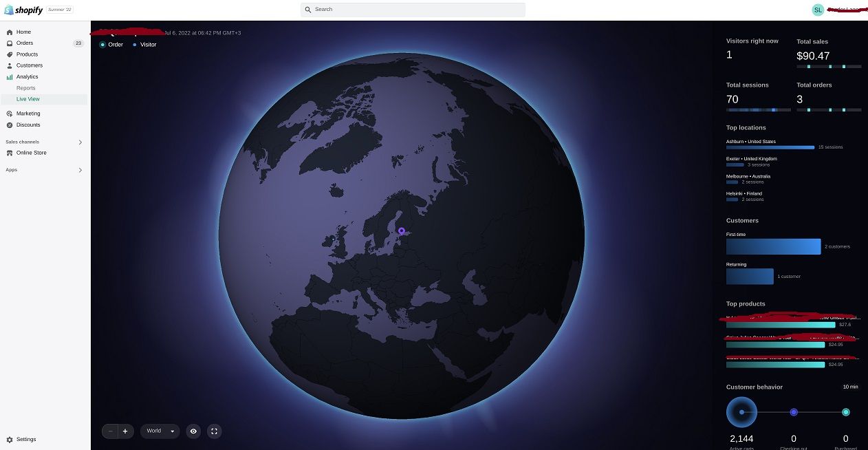Click the Exeter United Kingdom location row
The height and width of the screenshot is (450, 868).
[752, 162]
